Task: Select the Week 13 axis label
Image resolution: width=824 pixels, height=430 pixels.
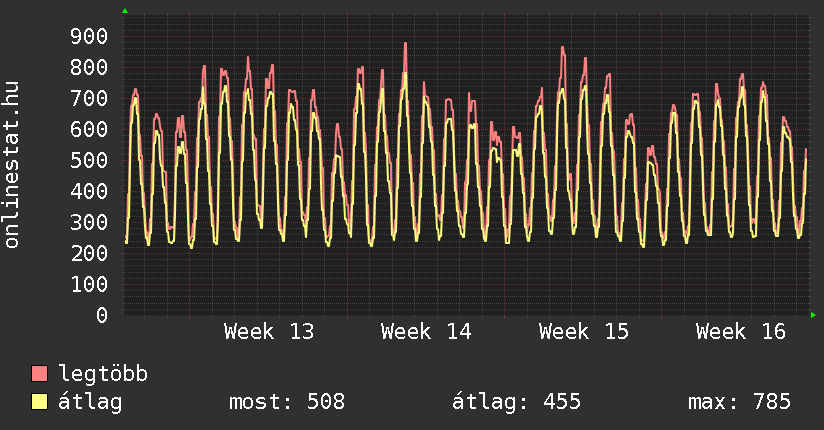Action: coord(269,332)
